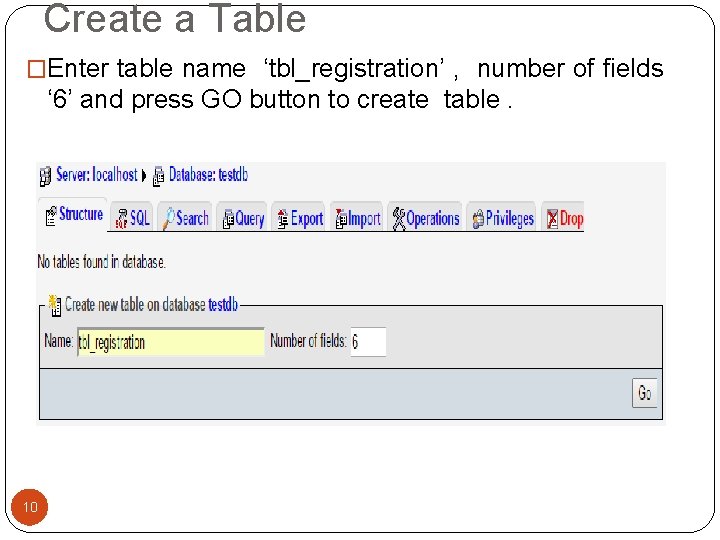The height and width of the screenshot is (540, 720).
Task: Follow the 'Server: localhost' breadcrumb link
Action: tap(97, 175)
